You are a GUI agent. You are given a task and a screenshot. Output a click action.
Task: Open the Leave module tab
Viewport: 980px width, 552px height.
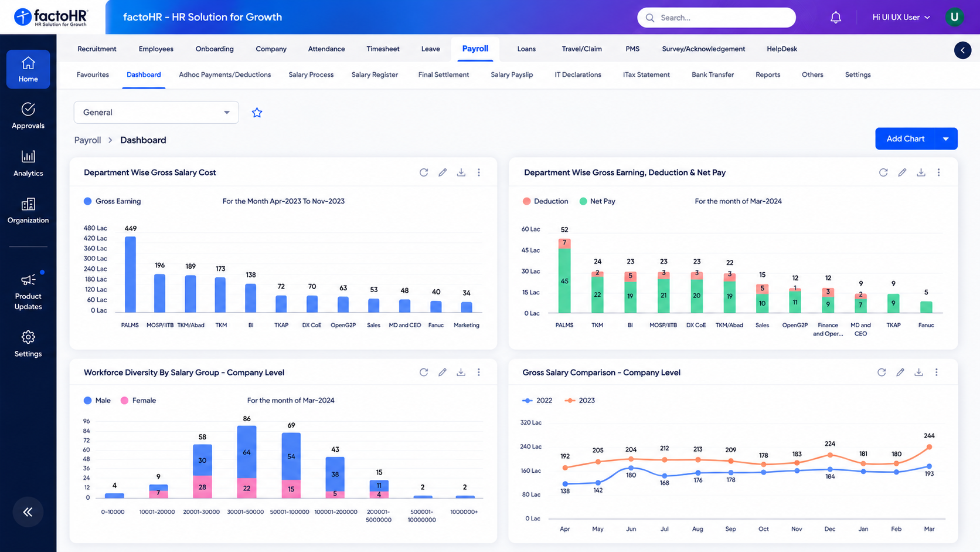click(x=430, y=49)
